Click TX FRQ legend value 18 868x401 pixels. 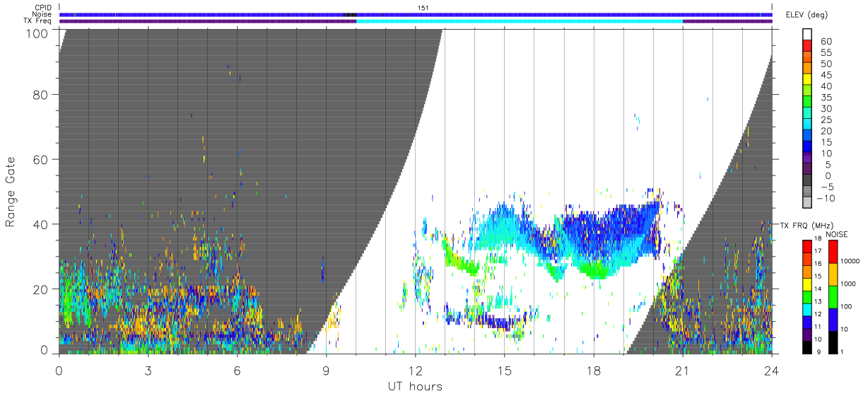pos(818,239)
